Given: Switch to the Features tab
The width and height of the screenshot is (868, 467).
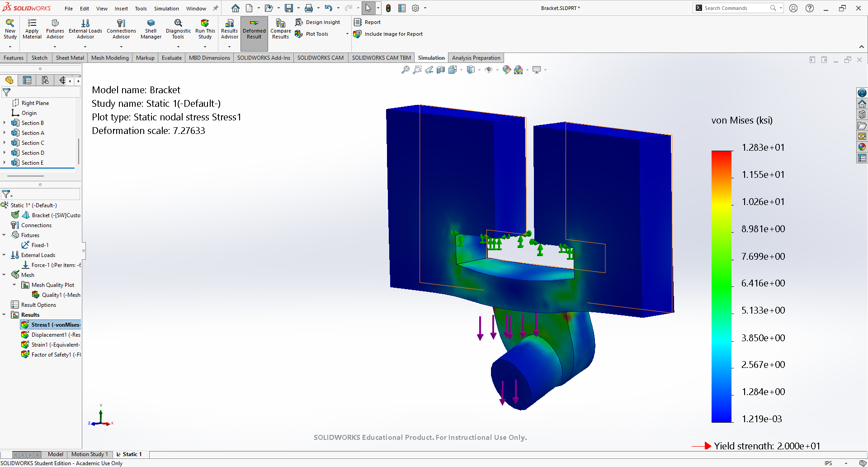Looking at the screenshot, I should coord(14,58).
